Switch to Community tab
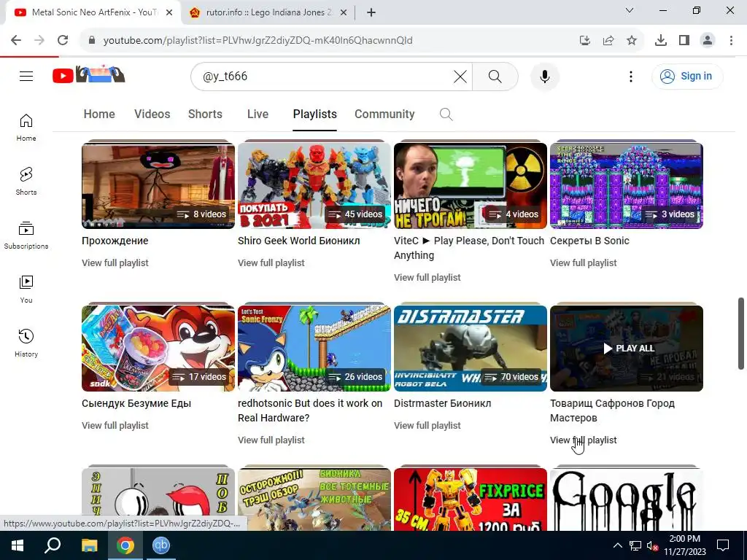747x560 pixels. [x=384, y=114]
